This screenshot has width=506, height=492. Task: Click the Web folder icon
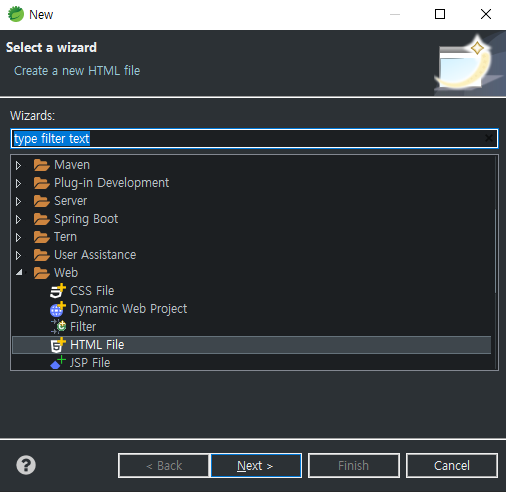42,273
